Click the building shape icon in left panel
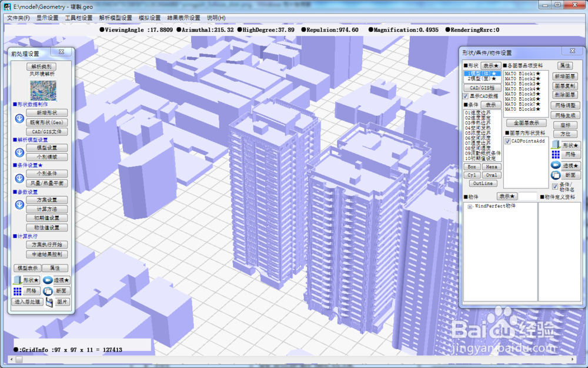Screen dimensions: 588x368 point(17,280)
